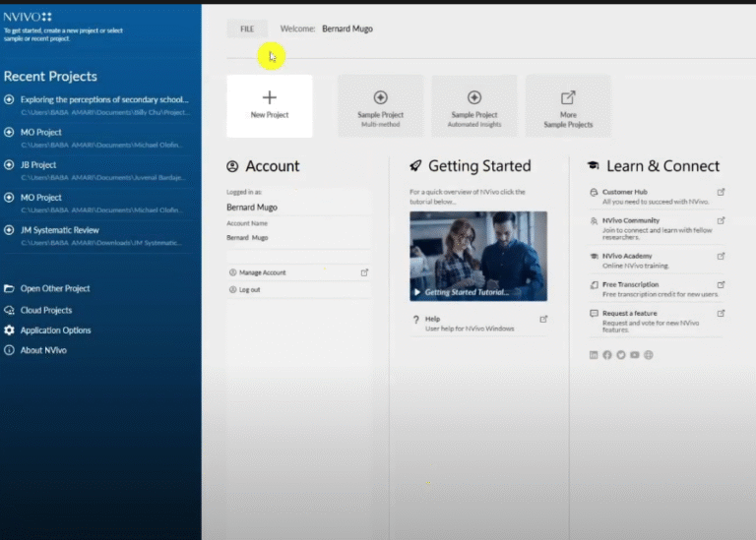Open the LinkedIn social icon

point(594,355)
